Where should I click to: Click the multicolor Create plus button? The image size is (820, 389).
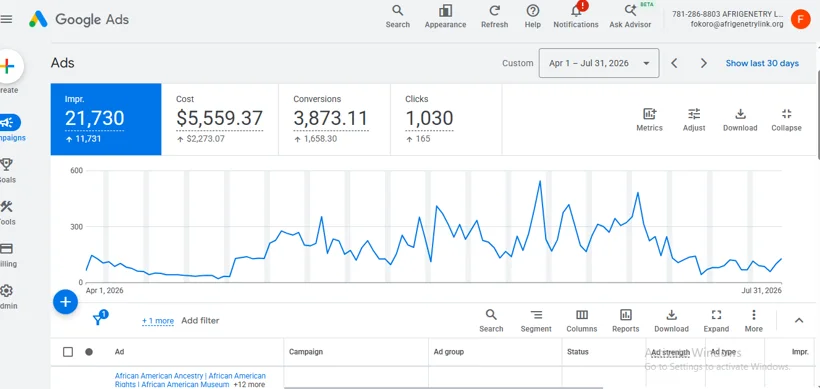[x=8, y=66]
